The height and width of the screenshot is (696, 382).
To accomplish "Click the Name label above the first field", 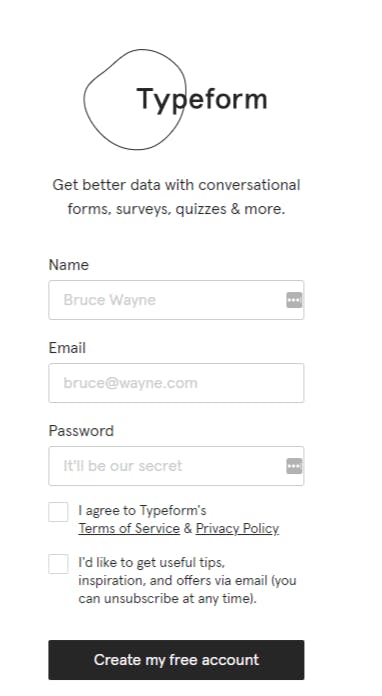I will (x=69, y=265).
